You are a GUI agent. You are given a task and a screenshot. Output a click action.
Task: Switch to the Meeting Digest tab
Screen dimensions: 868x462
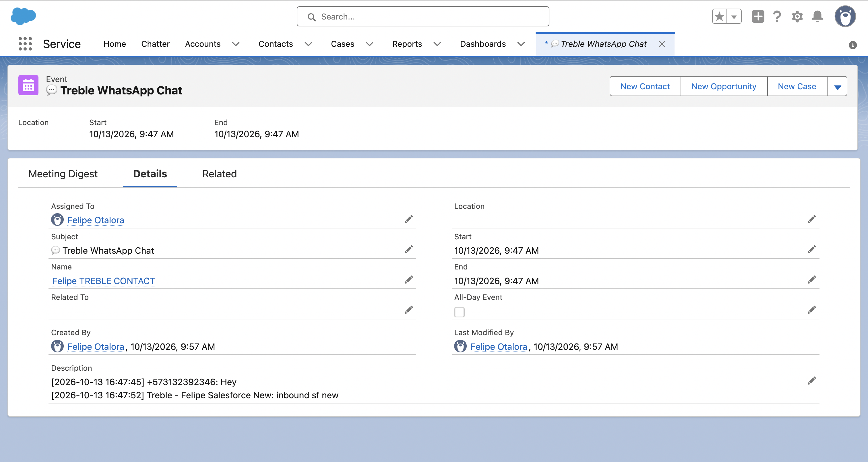63,174
